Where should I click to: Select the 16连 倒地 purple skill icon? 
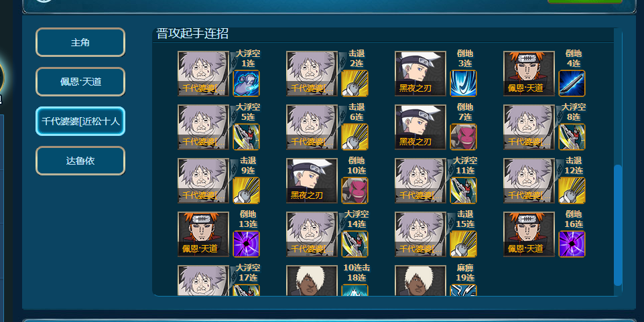point(572,244)
